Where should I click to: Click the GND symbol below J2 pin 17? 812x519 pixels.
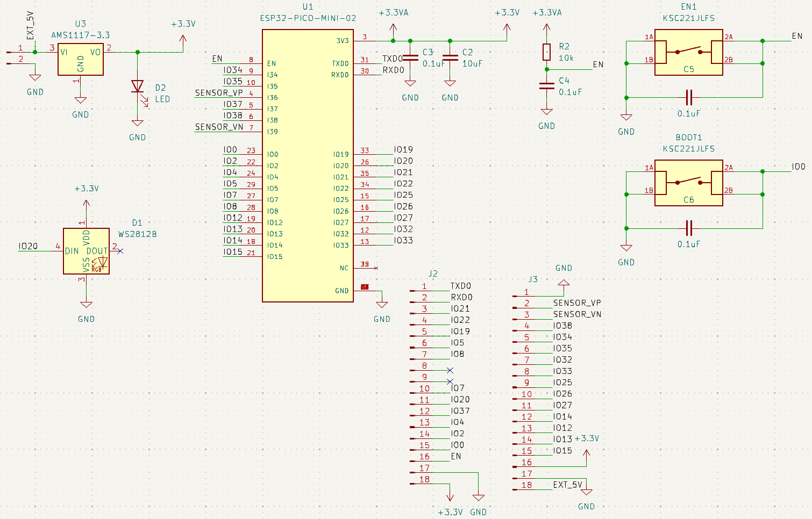(x=478, y=498)
